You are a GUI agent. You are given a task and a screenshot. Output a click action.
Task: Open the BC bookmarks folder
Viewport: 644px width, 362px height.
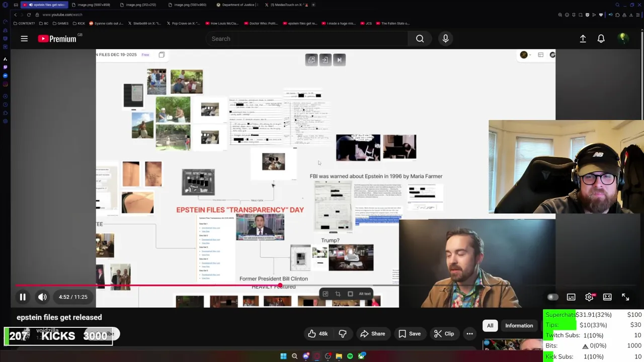[x=44, y=23]
